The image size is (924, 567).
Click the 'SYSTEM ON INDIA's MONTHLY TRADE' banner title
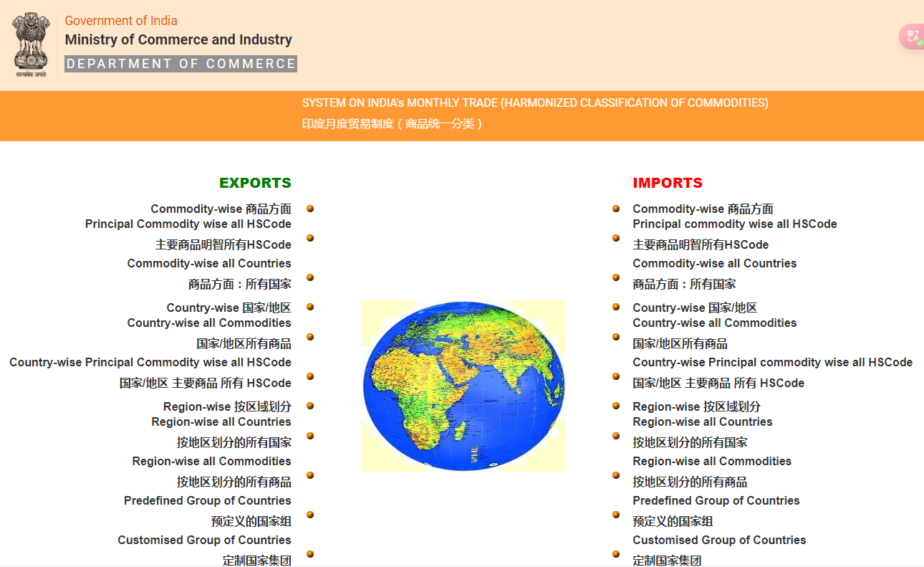point(535,103)
